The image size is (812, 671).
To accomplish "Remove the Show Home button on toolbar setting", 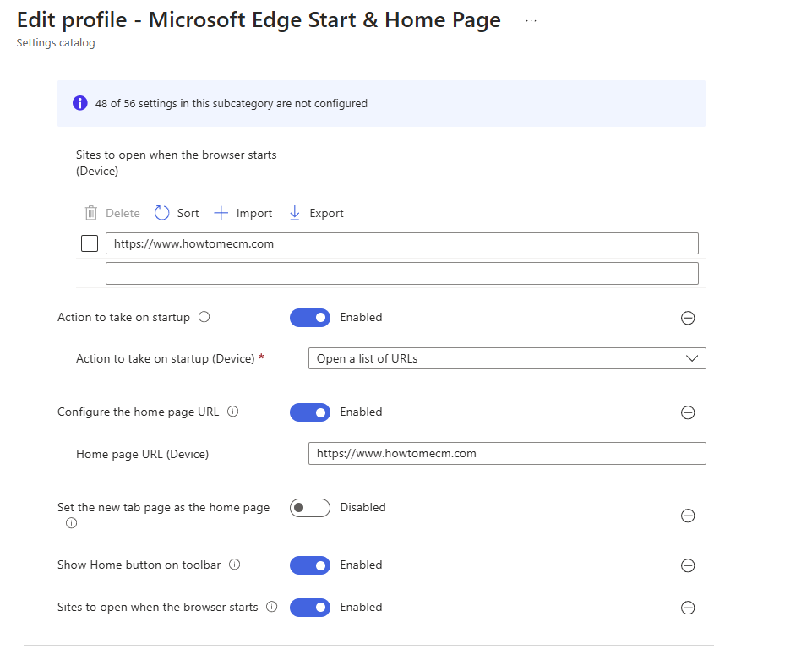I will [x=688, y=565].
